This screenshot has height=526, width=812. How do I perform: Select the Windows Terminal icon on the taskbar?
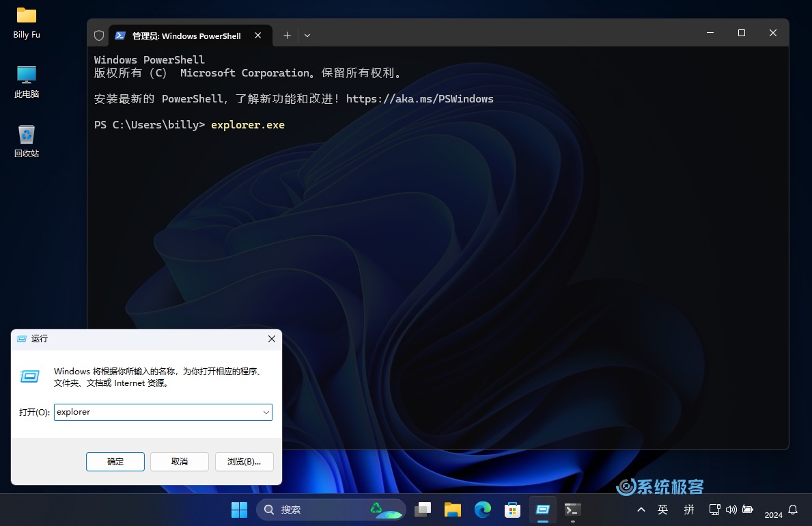(x=572, y=509)
